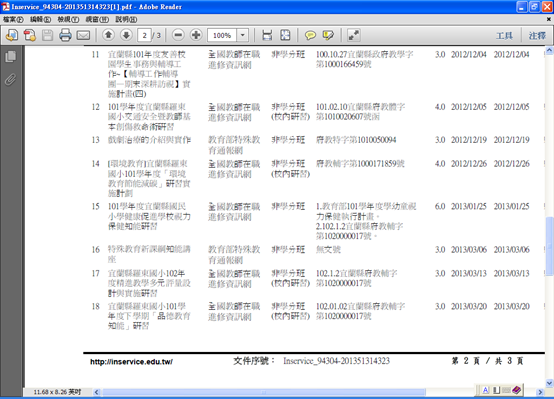Toggle fit one full page view
The height and width of the screenshot is (399, 554).
(285, 35)
